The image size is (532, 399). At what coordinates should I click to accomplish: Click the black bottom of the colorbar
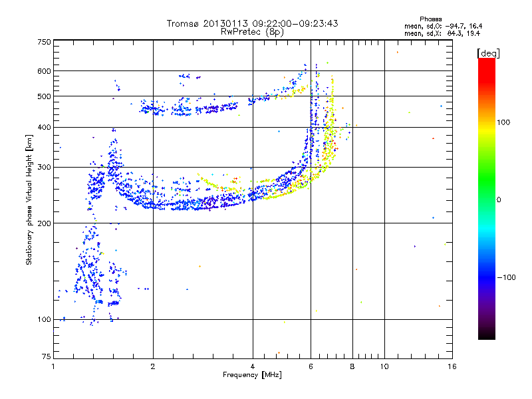coord(487,334)
